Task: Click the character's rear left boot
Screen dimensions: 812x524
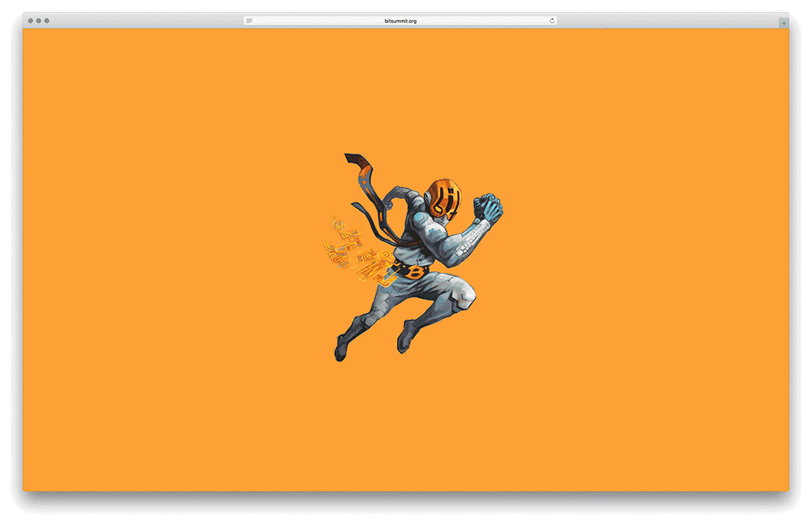Action: 341,347
